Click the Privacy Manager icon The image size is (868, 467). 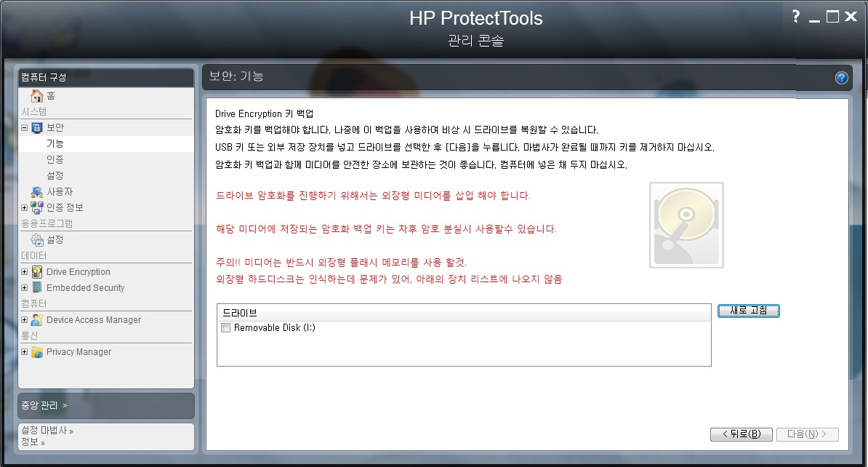36,352
